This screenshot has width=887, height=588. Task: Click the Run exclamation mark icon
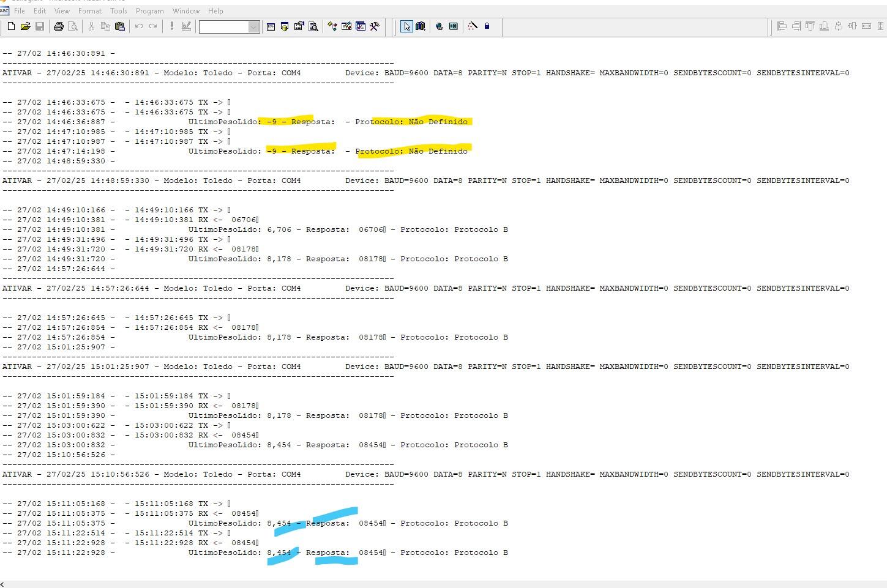(172, 26)
